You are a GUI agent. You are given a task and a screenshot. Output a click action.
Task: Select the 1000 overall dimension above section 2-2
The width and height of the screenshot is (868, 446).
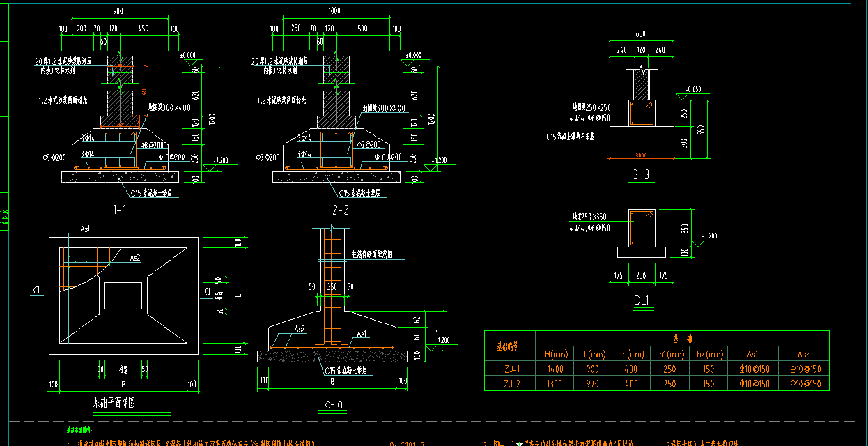334,12
